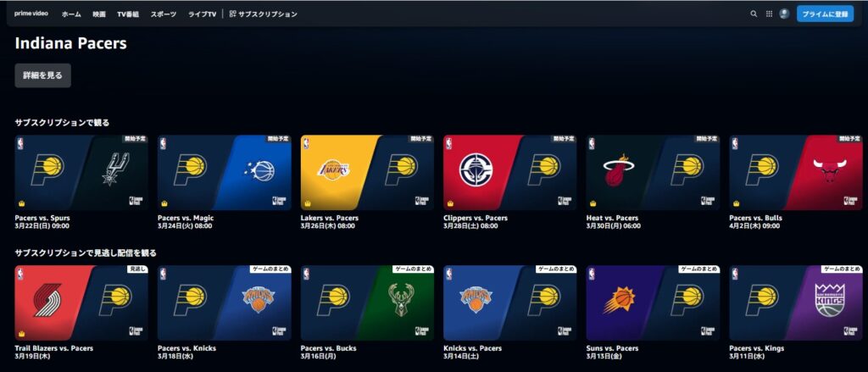Switch to the 映画 tab
The height and width of the screenshot is (372, 868).
(99, 14)
